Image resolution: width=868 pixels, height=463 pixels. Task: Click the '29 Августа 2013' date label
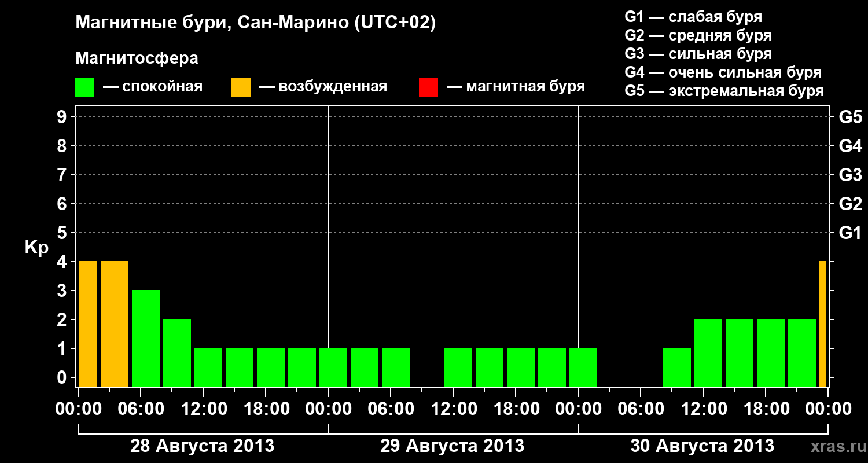pos(452,446)
